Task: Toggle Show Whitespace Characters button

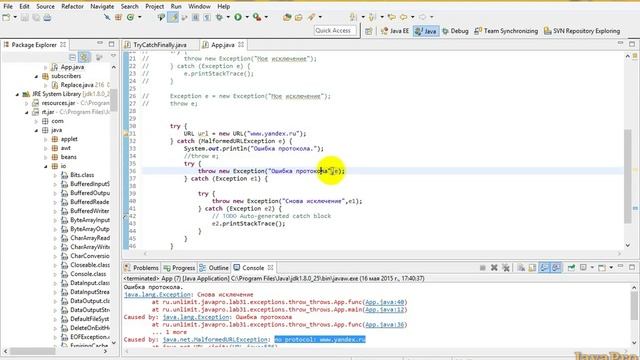Action: [x=207, y=17]
